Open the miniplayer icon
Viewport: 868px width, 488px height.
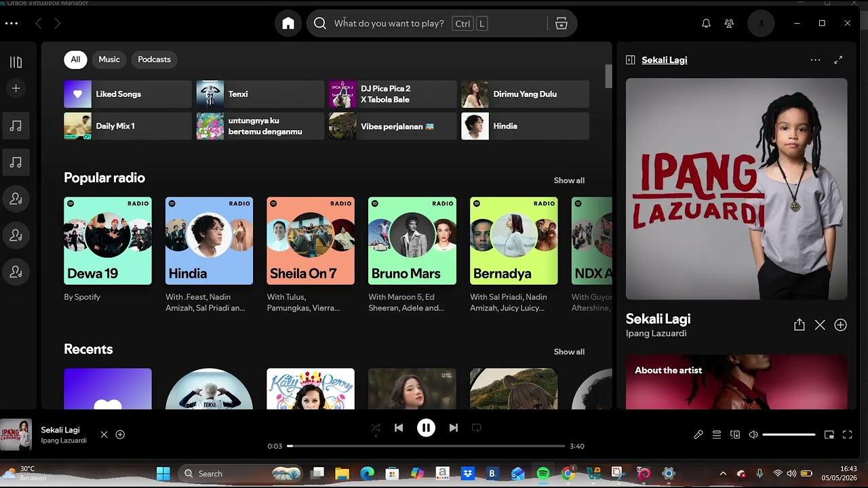[x=829, y=434]
